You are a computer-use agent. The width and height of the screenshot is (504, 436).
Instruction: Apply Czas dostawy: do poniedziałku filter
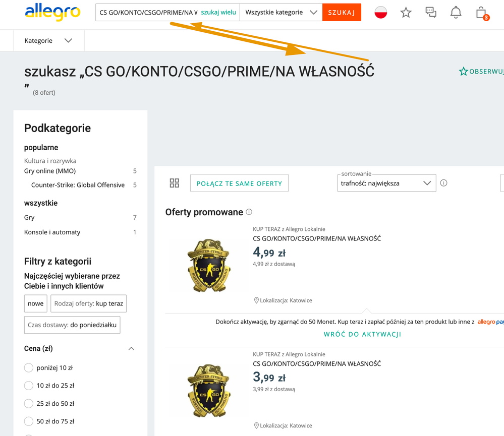click(72, 325)
